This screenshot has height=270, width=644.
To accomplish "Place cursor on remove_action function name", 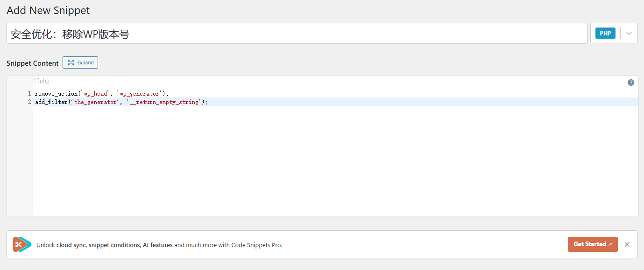I will tap(56, 94).
